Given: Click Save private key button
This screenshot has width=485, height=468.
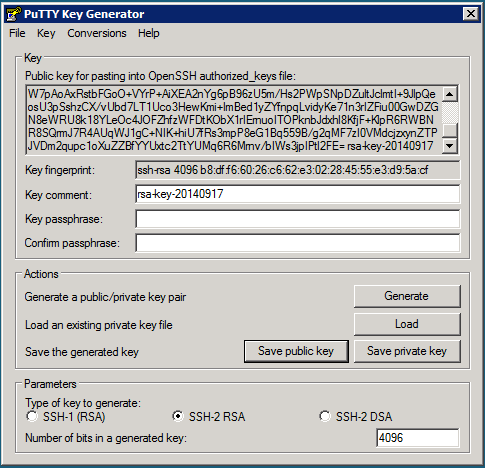Looking at the screenshot, I should pyautogui.click(x=407, y=351).
